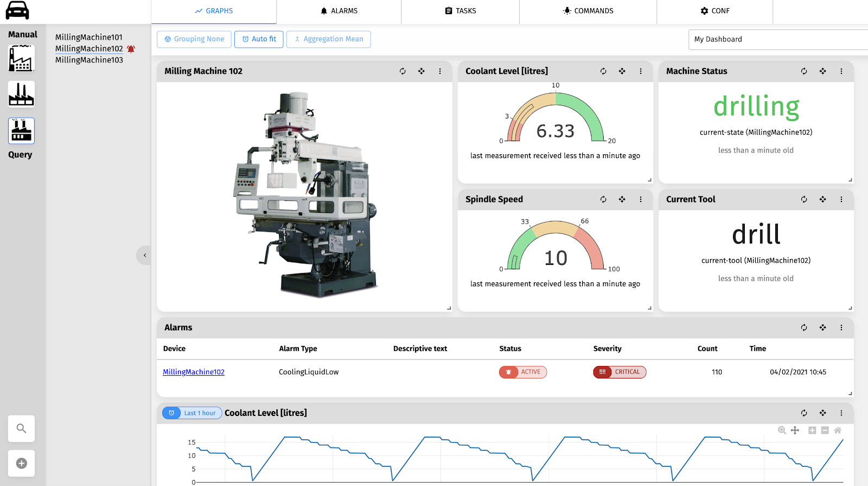Click home reset icon on coolant chart

(x=838, y=430)
